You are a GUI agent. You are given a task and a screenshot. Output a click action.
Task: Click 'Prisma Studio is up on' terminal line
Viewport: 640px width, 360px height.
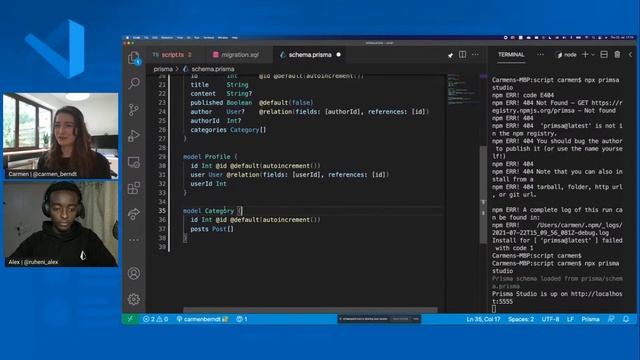point(557,298)
